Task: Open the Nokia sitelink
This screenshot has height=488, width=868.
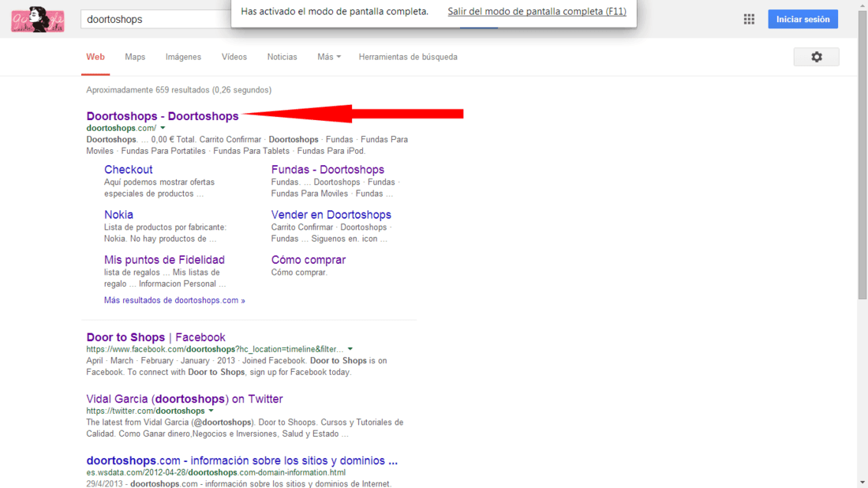Action: click(118, 214)
